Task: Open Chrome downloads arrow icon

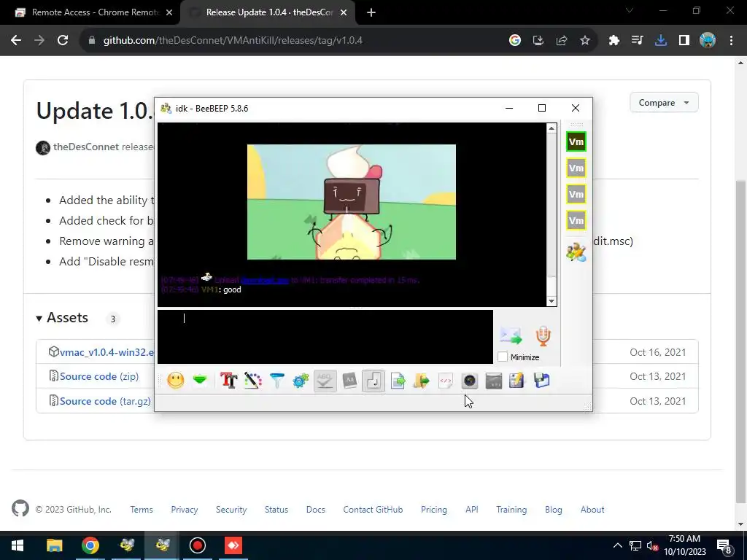Action: pyautogui.click(x=661, y=41)
